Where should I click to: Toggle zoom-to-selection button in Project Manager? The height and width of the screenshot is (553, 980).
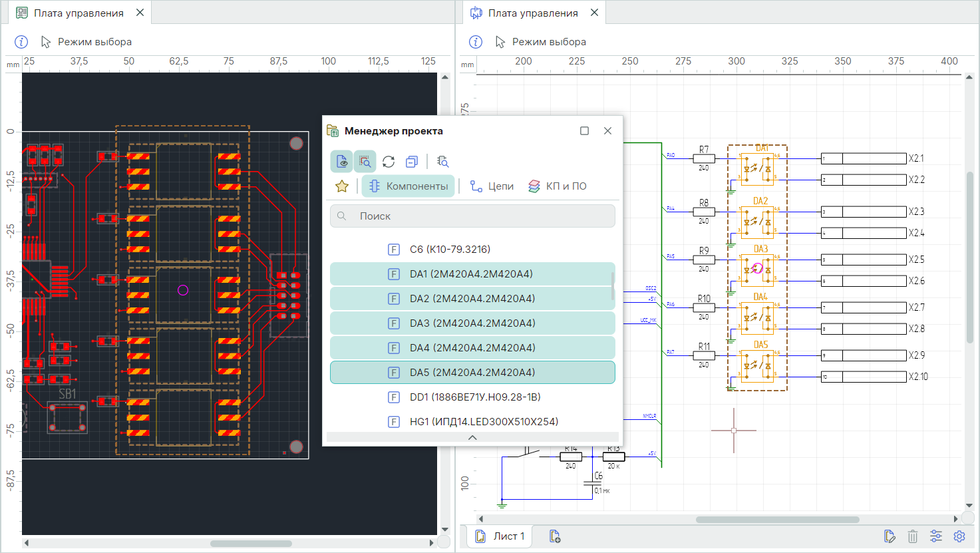pos(365,162)
